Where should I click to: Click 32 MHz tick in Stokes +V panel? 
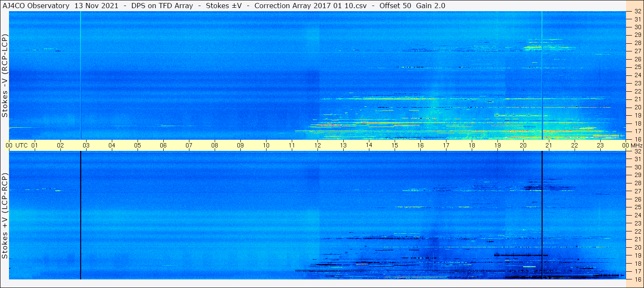637,151
